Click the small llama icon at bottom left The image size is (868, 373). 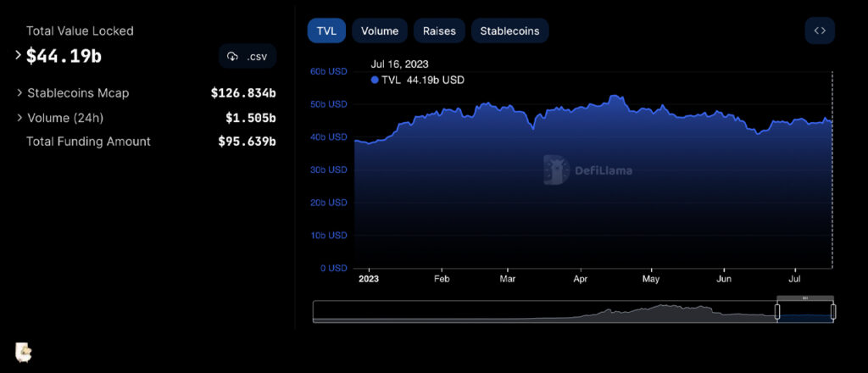[x=23, y=351]
